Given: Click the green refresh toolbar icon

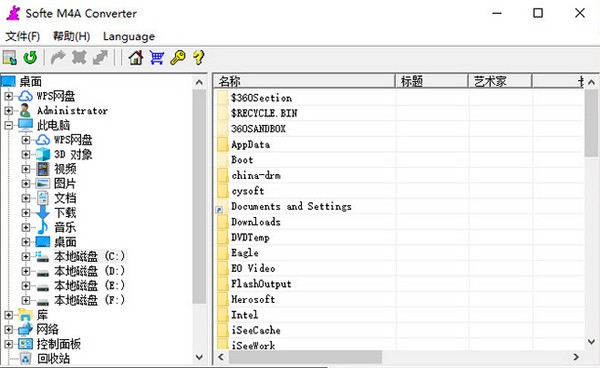Looking at the screenshot, I should 30,58.
